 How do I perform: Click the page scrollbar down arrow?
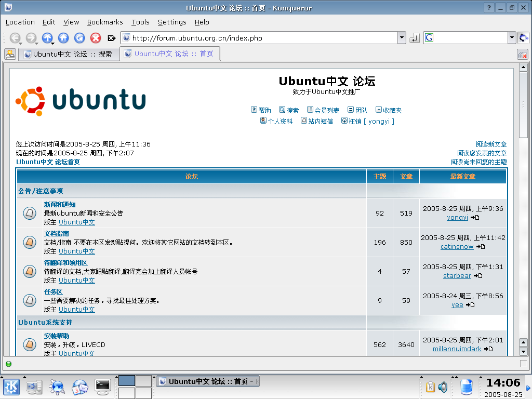523,351
